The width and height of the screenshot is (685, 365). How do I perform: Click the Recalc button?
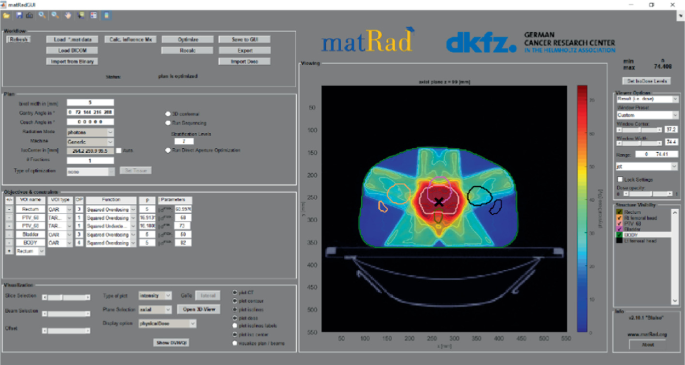click(187, 50)
